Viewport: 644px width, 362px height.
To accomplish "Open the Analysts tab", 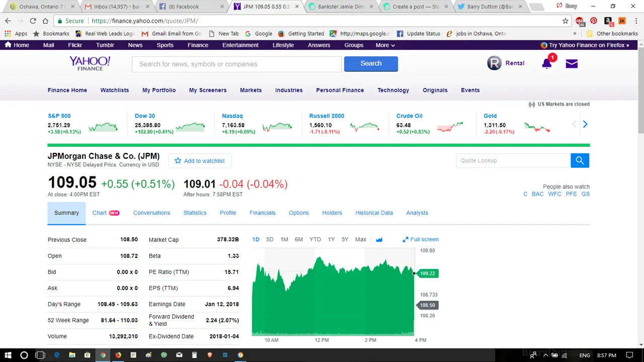I will click(417, 213).
